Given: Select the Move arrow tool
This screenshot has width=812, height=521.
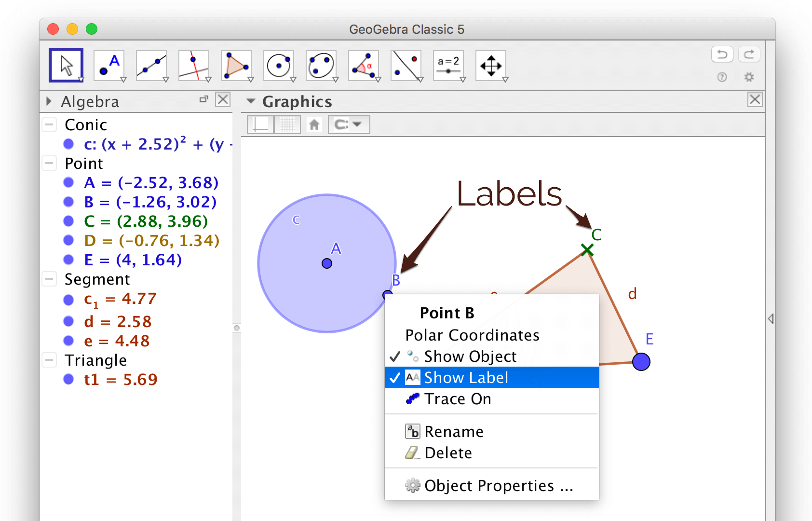Looking at the screenshot, I should [66, 65].
